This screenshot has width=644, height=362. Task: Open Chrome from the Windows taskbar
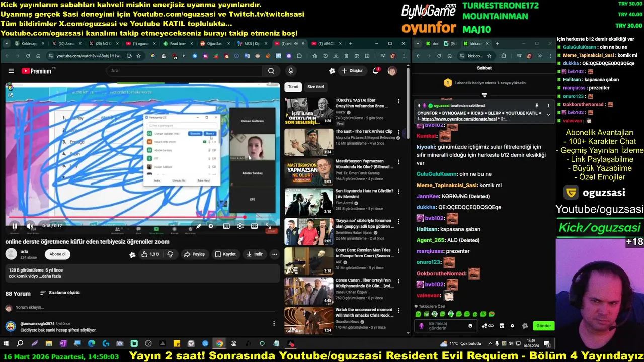click(x=219, y=344)
